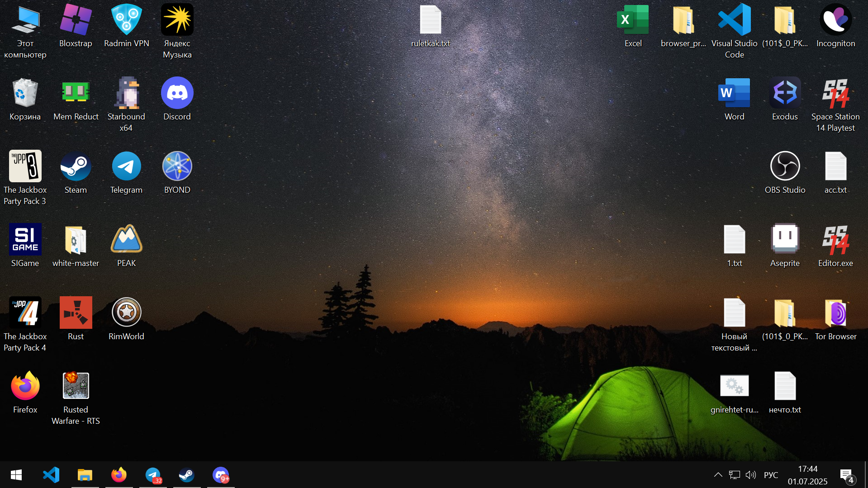The height and width of the screenshot is (488, 868).
Task: Select the Word desktop shortcut
Action: tap(735, 99)
